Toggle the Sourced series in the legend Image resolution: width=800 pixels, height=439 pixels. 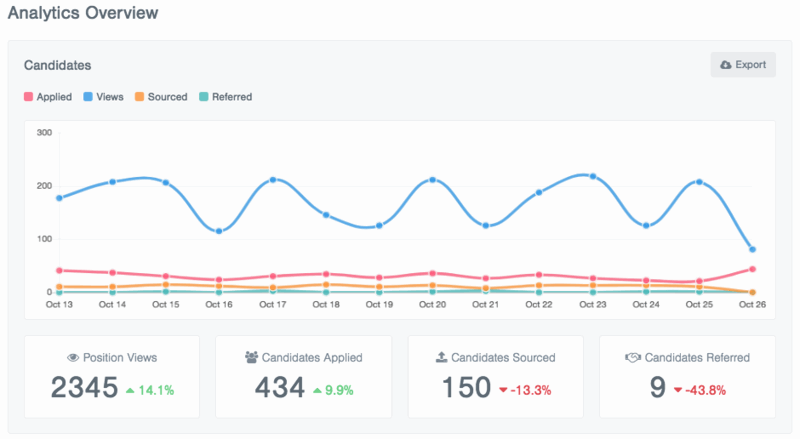[x=167, y=97]
